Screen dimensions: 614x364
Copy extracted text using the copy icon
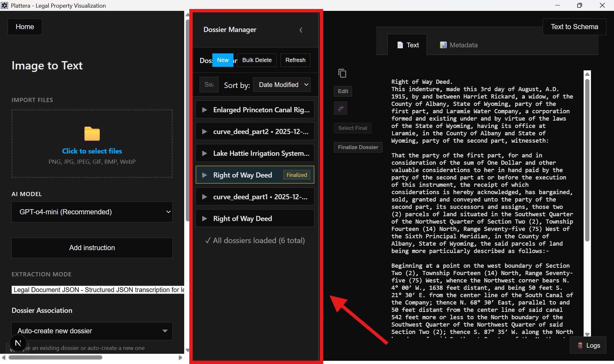tap(342, 73)
